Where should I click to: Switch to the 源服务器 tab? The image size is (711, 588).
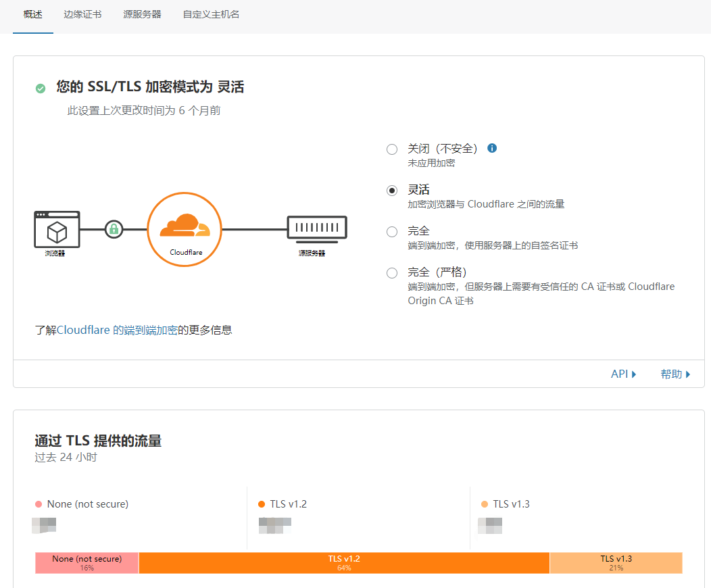pyautogui.click(x=142, y=13)
